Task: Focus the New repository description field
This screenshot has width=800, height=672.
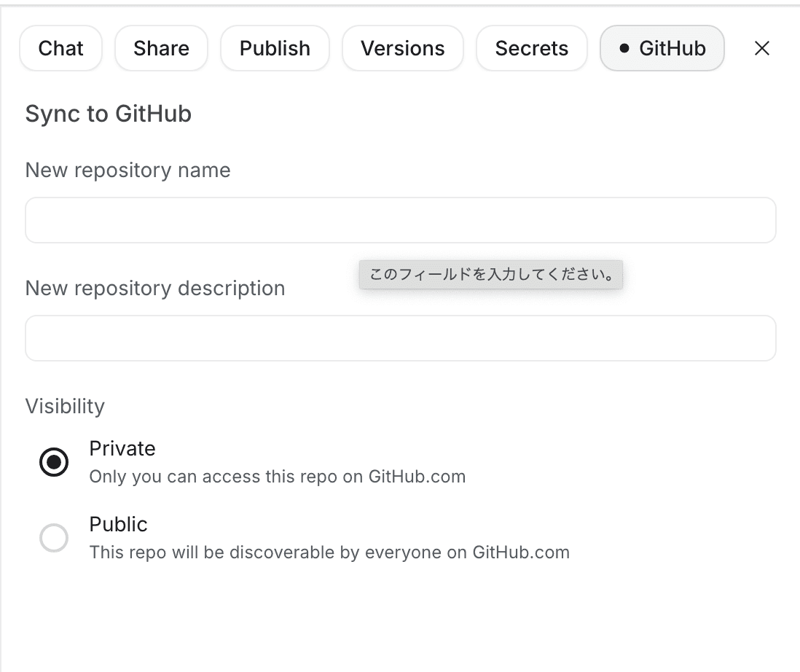Action: (x=401, y=337)
